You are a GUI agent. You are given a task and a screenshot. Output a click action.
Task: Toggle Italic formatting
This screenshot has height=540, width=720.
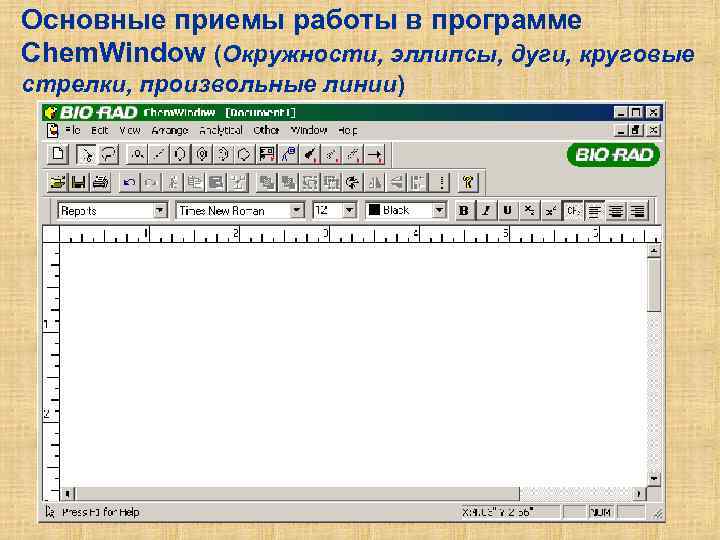486,211
